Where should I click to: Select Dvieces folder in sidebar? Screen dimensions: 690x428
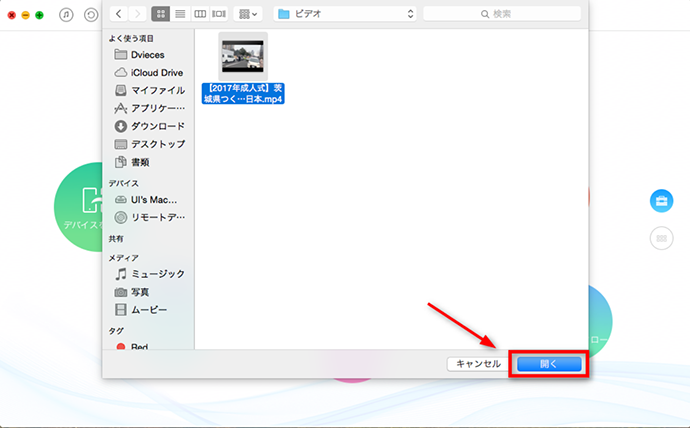(x=147, y=55)
